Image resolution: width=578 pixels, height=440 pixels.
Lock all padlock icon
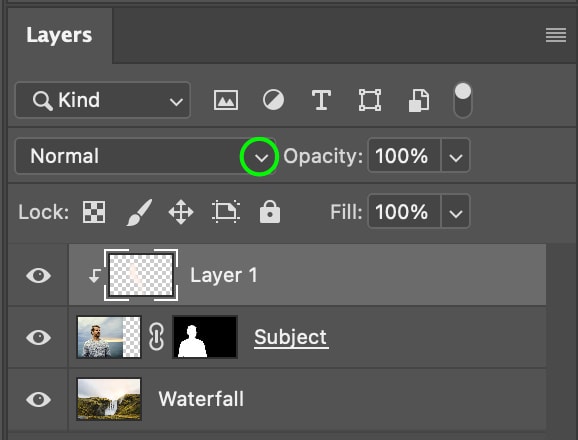(270, 212)
